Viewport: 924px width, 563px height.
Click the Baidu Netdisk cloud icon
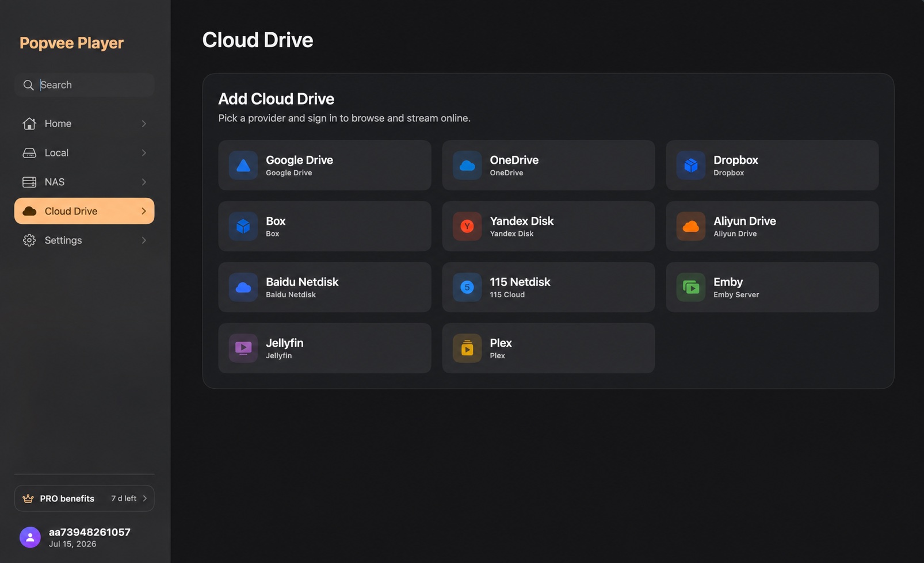pyautogui.click(x=243, y=288)
